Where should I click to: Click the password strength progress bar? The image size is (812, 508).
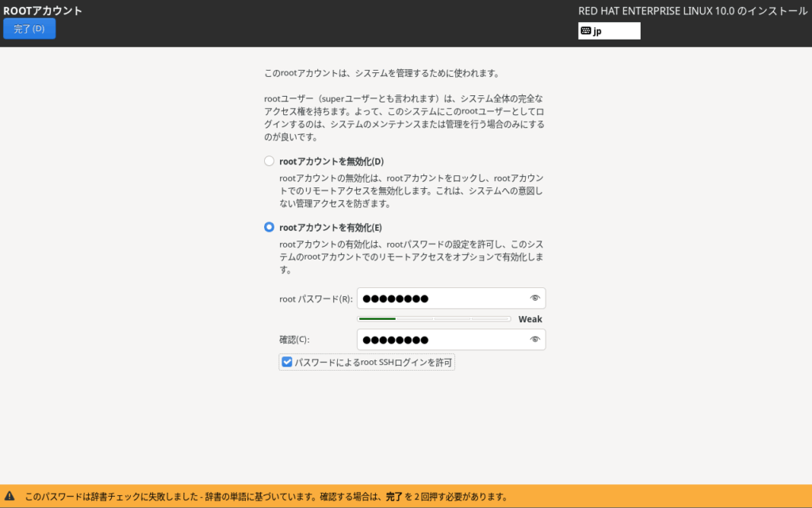434,319
